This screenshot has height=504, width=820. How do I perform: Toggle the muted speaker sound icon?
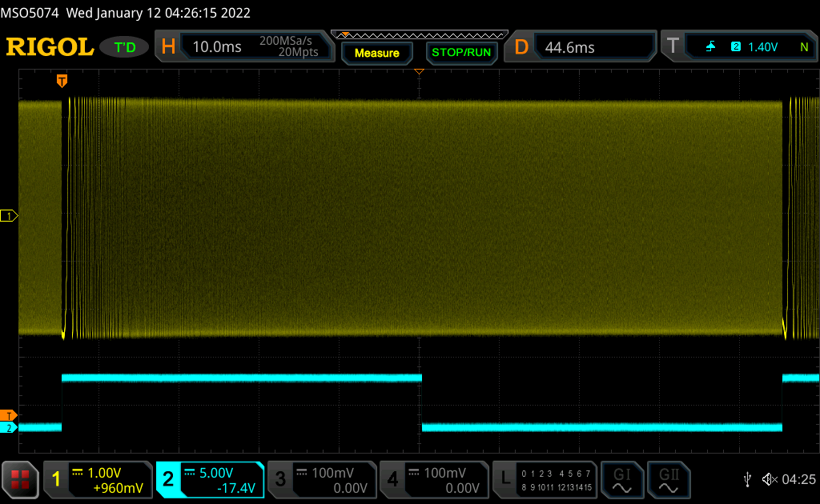770,479
